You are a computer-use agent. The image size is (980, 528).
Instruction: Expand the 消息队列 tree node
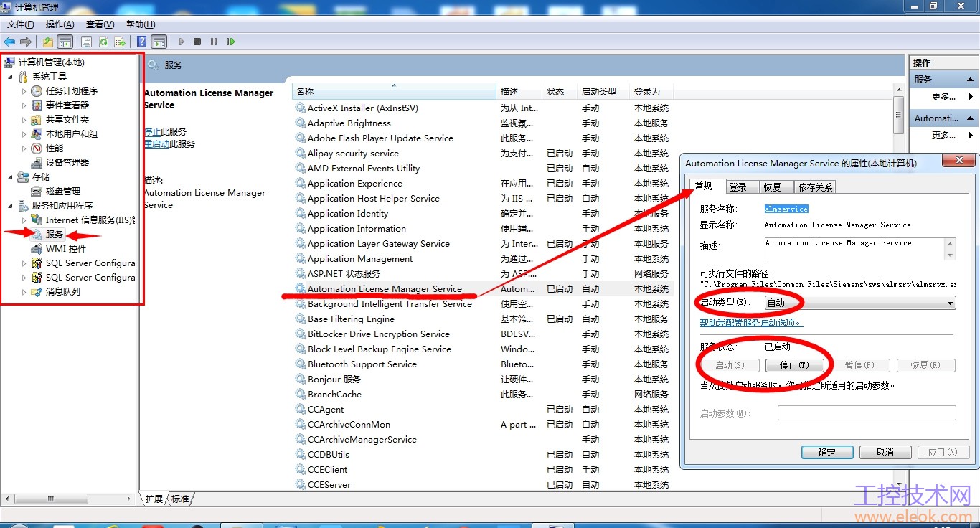pos(24,292)
